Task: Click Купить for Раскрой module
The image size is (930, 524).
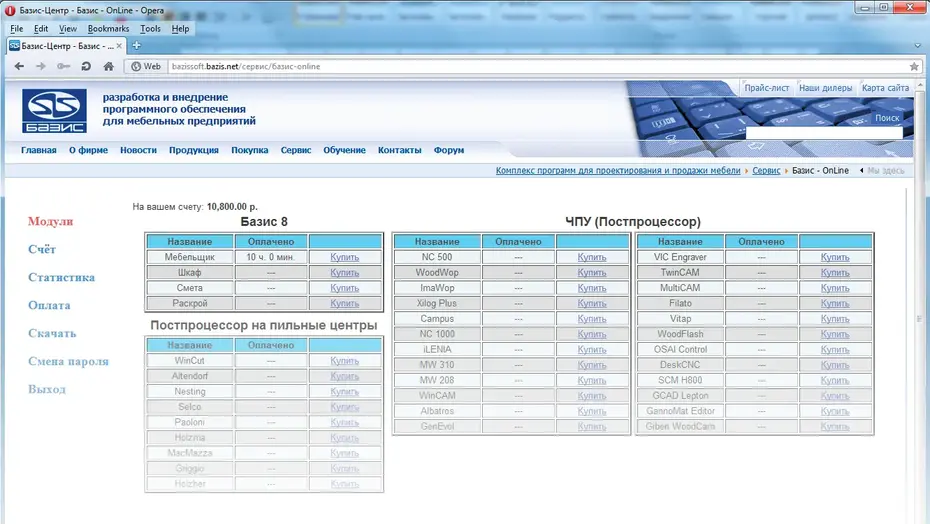Action: pos(345,303)
